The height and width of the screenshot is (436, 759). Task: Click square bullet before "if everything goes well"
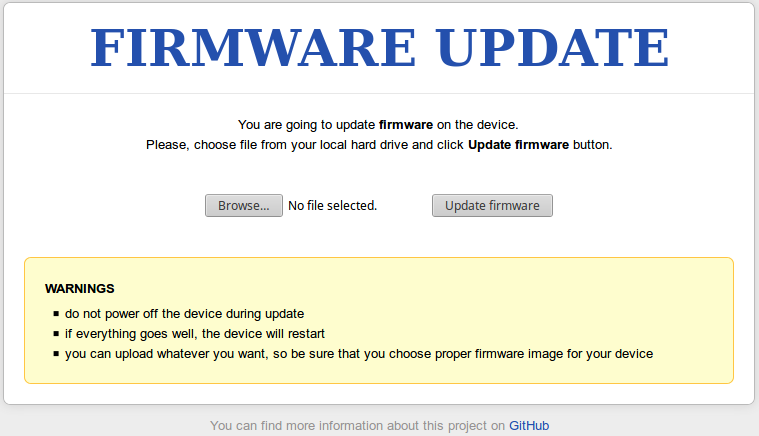(x=56, y=333)
